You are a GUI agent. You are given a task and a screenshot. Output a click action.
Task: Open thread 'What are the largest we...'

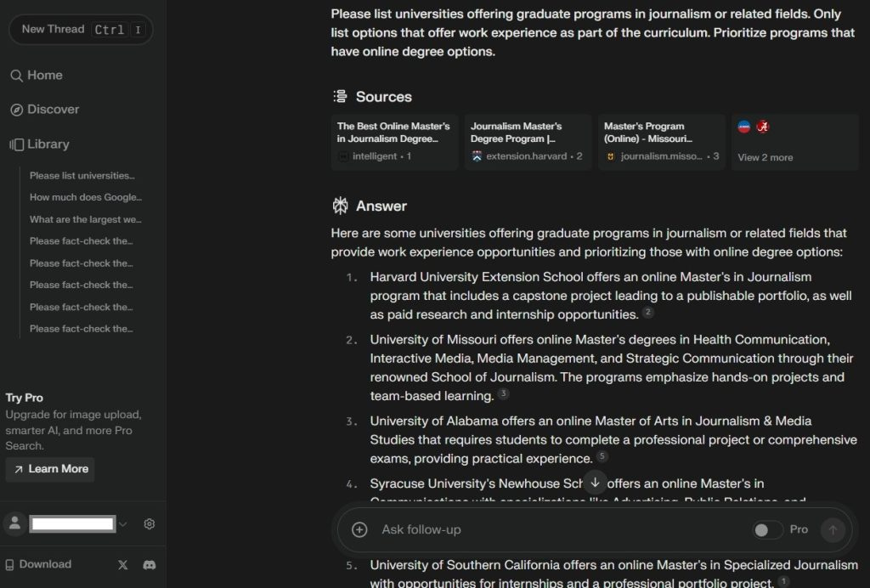click(x=86, y=219)
